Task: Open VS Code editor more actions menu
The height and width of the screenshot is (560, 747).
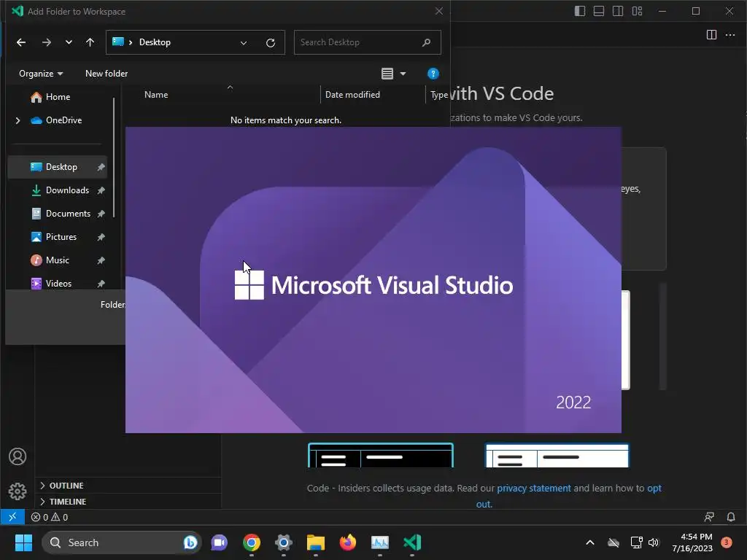Action: pos(730,35)
